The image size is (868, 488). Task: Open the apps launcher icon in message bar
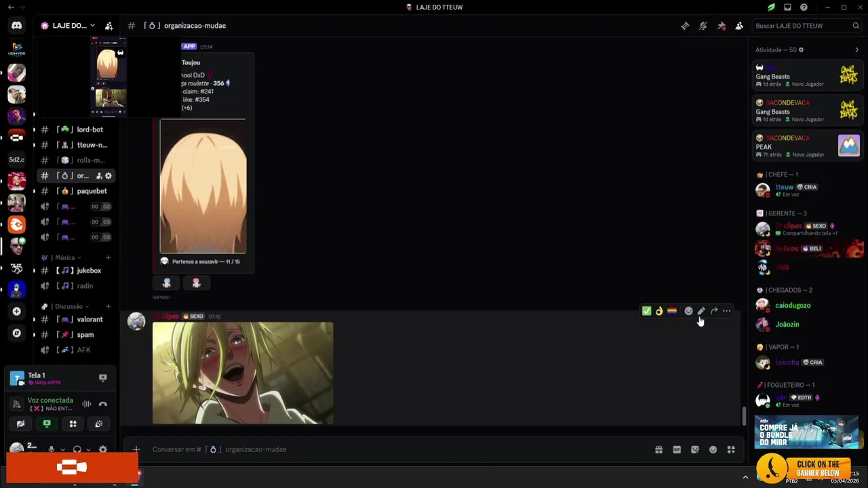[x=731, y=449]
